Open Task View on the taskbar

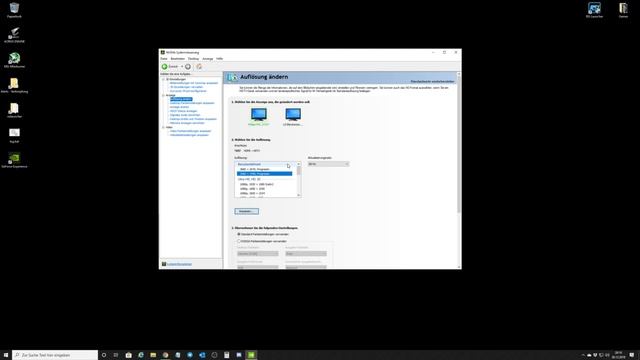[116, 355]
